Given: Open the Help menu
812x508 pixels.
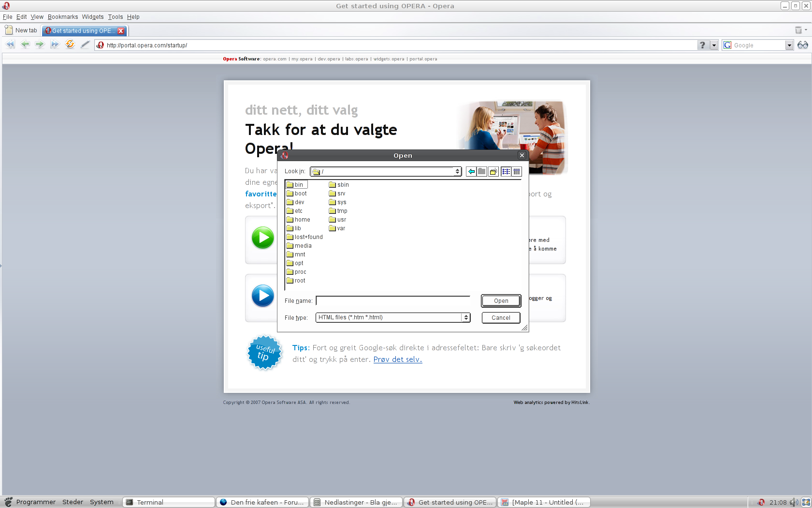Looking at the screenshot, I should pos(133,16).
